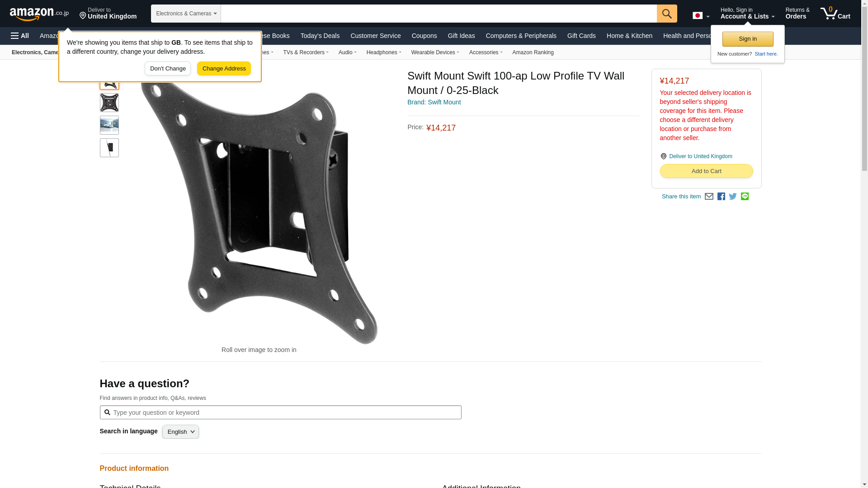Share this item via email icon
Screen dimensions: 868x488
coord(709,197)
